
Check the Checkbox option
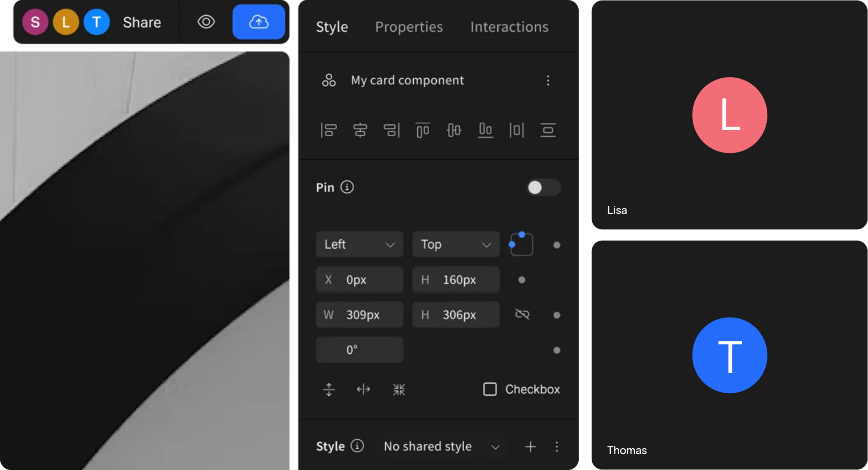click(x=490, y=389)
